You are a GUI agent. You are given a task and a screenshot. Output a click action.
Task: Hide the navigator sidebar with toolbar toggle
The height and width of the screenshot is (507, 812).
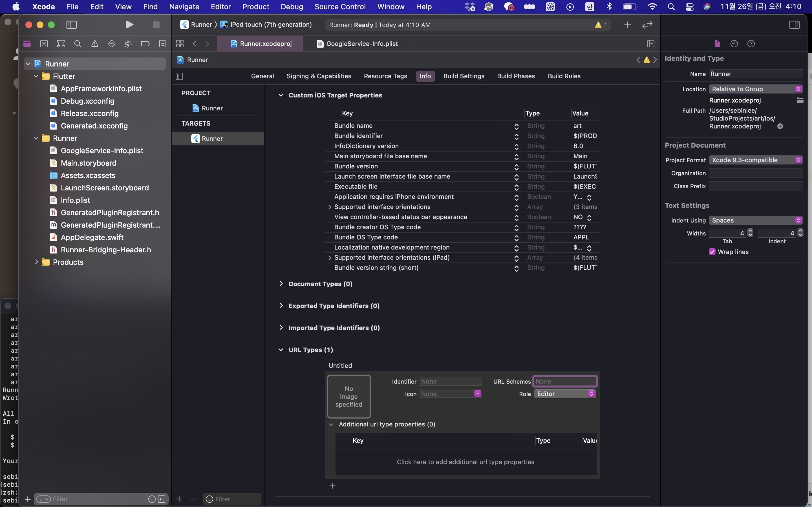tap(71, 25)
